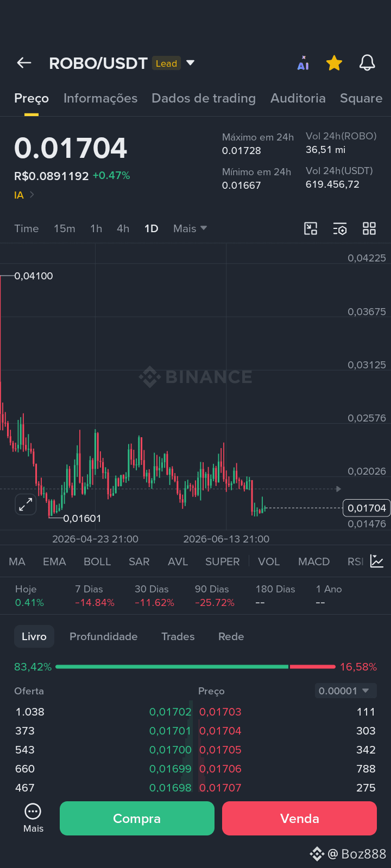Select bid price 0,01699

point(171,769)
